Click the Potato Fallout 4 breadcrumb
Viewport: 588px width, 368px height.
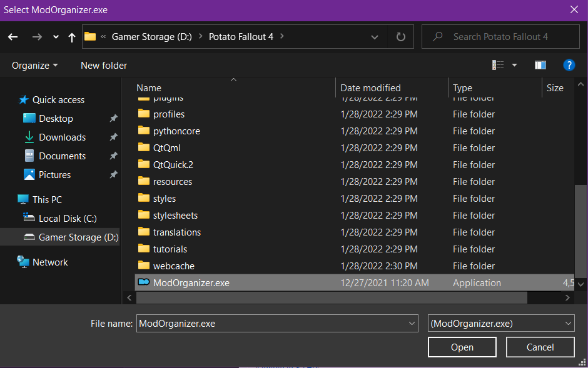coord(241,37)
